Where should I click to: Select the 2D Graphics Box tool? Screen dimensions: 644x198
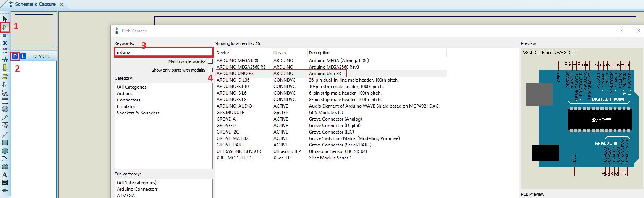tap(5, 143)
